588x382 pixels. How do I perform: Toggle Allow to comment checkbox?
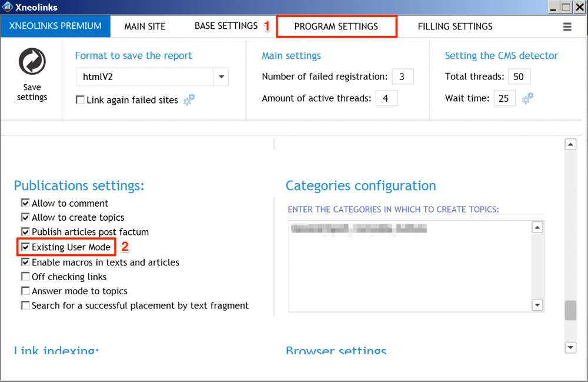click(x=25, y=203)
